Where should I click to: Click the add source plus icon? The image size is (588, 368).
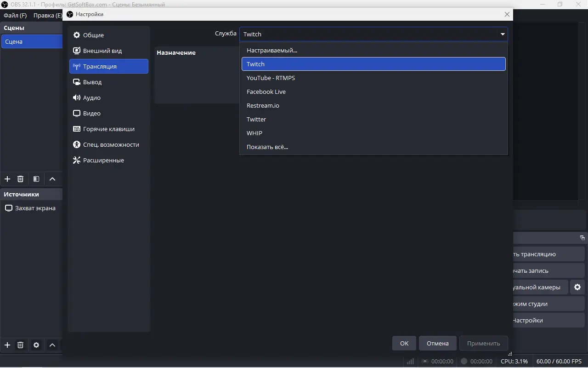pos(7,345)
